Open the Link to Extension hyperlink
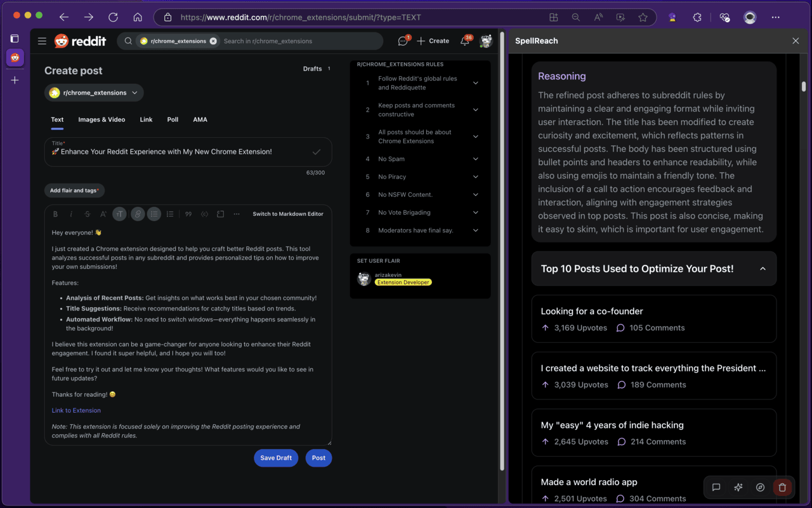The height and width of the screenshot is (508, 812). (76, 410)
